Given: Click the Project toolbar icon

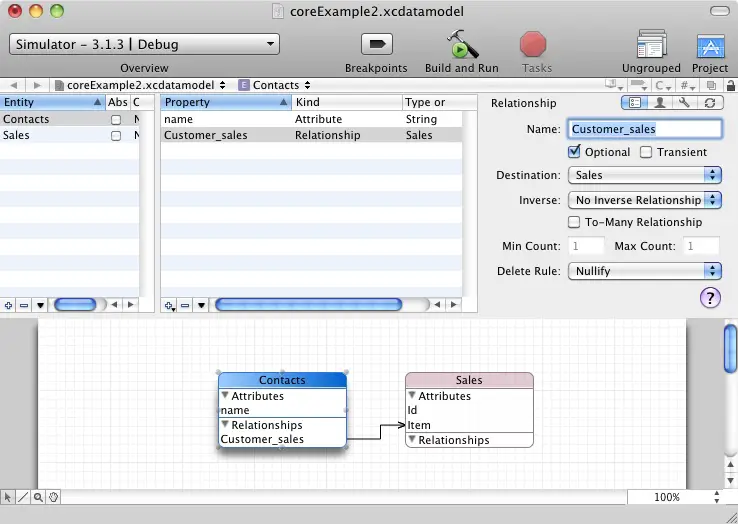Looking at the screenshot, I should pyautogui.click(x=710, y=46).
